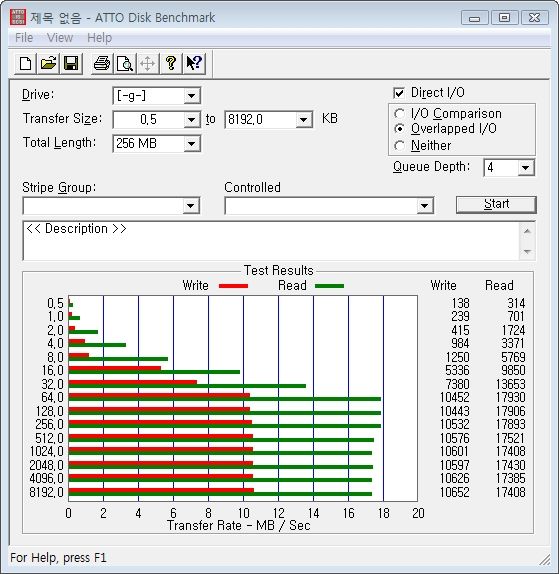
Task: Click the ATTO application icon in title bar
Action: (18, 17)
